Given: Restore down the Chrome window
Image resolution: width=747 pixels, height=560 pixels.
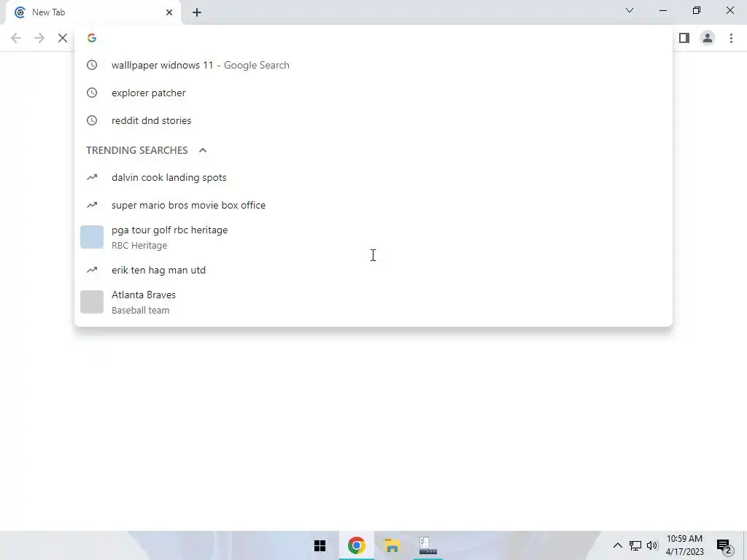Looking at the screenshot, I should pos(697,10).
